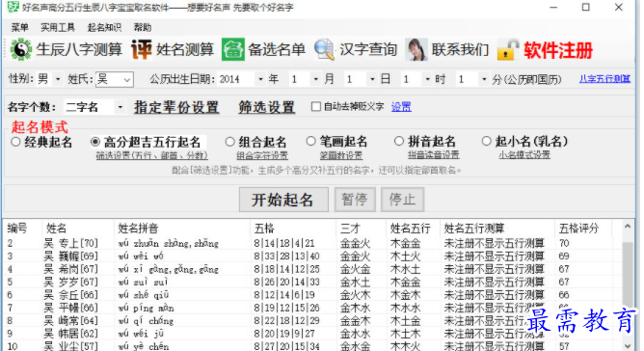The height and width of the screenshot is (351, 644).
Task: Open the 组合字符设置 link
Action: coord(262,156)
